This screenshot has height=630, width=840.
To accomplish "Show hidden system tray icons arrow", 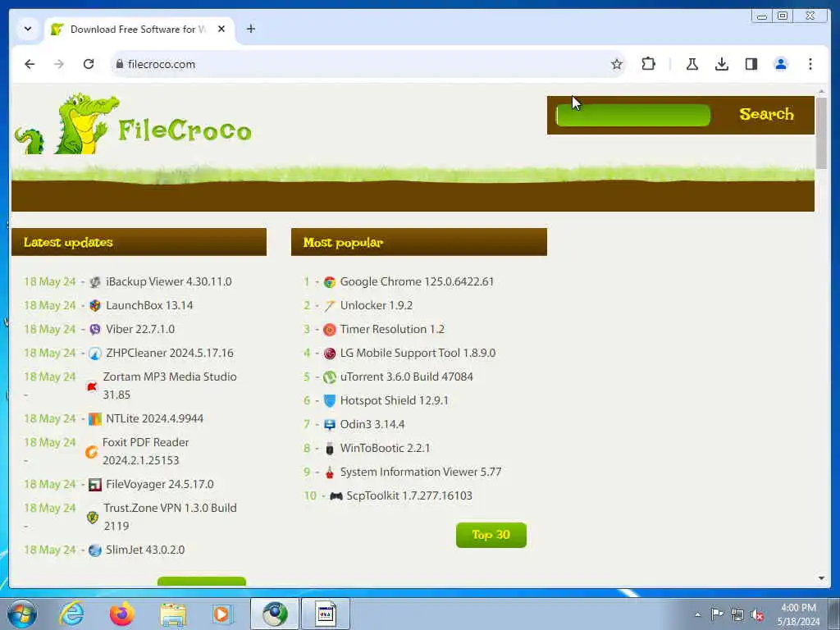I will coord(697,614).
